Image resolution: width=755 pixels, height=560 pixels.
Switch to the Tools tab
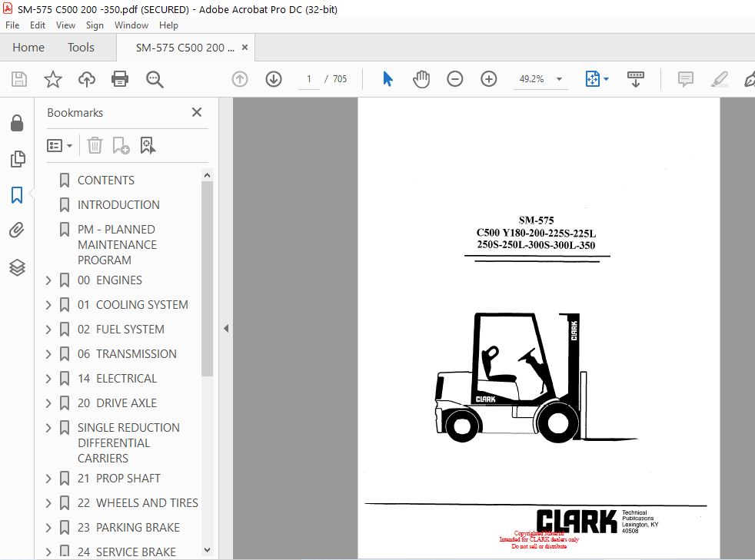[x=81, y=47]
